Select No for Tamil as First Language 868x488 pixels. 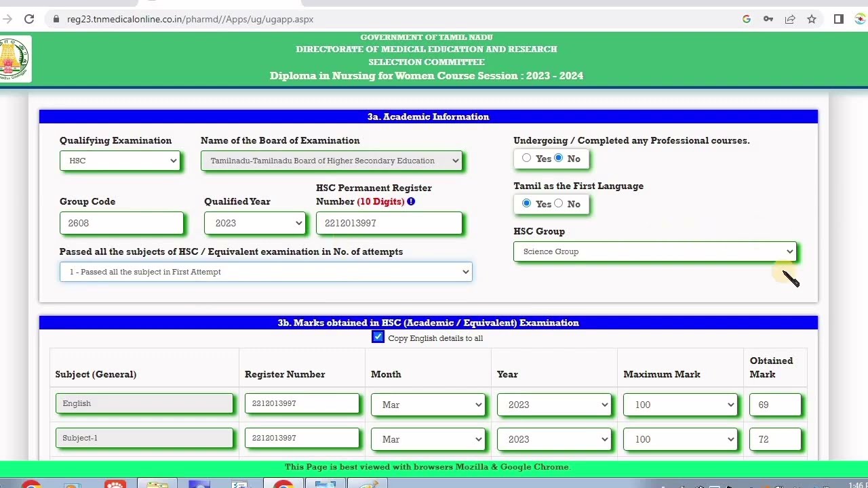(558, 203)
